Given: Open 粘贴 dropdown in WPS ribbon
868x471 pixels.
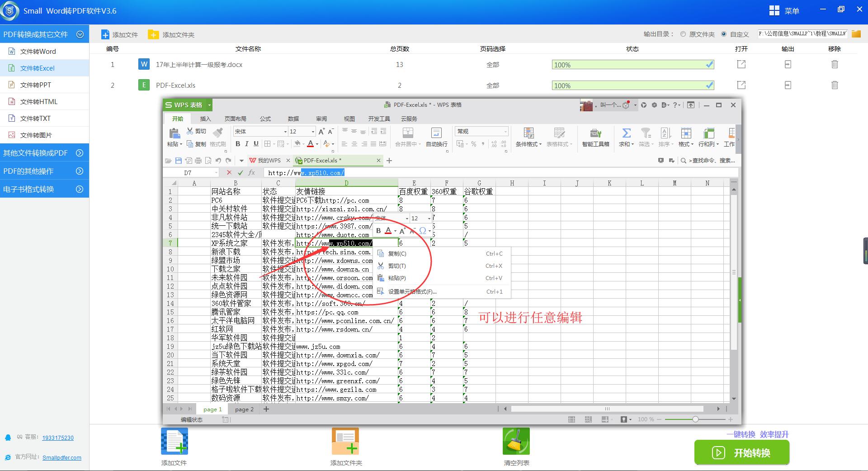Looking at the screenshot, I should tap(175, 144).
